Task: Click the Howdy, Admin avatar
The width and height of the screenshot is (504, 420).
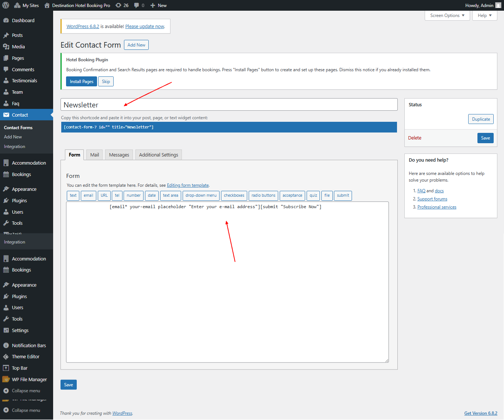Action: coord(498,5)
